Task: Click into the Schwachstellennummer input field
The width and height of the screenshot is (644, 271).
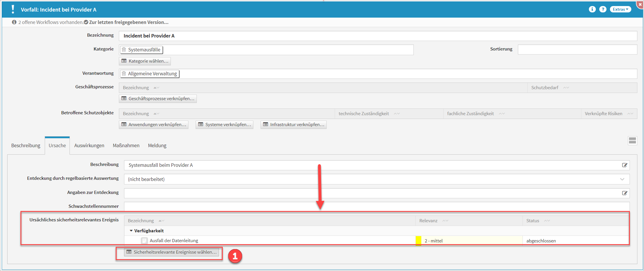Action: [375, 206]
